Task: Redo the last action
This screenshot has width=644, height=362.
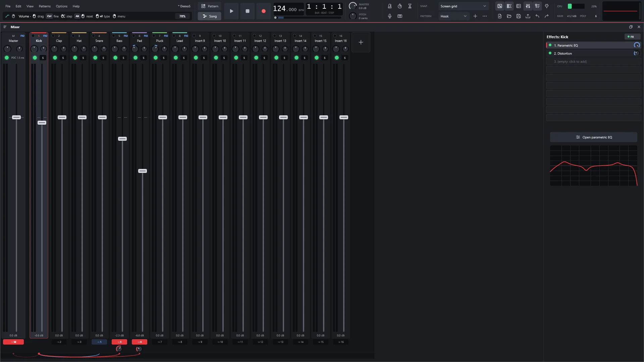Action: point(547,16)
